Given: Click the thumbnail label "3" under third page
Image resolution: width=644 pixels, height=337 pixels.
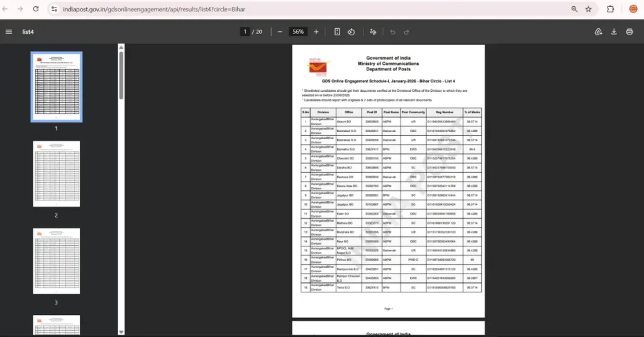Looking at the screenshot, I should [x=56, y=302].
